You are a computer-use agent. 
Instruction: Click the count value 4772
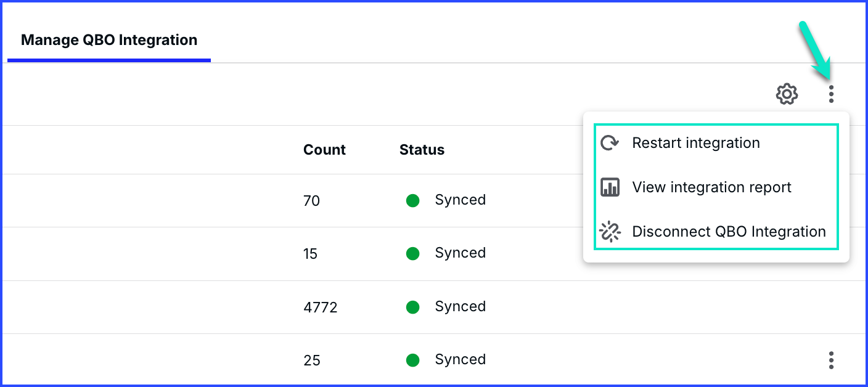320,307
